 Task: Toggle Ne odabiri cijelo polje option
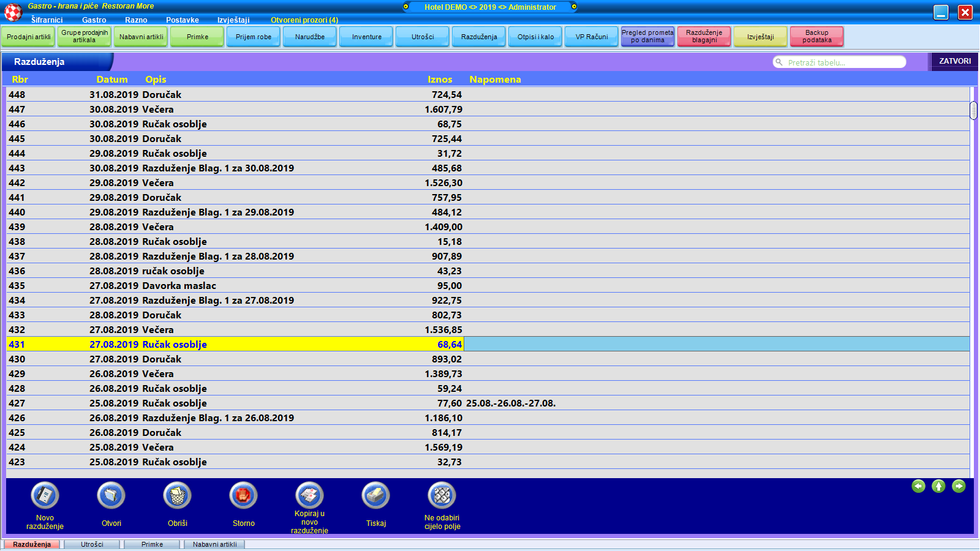point(442,496)
